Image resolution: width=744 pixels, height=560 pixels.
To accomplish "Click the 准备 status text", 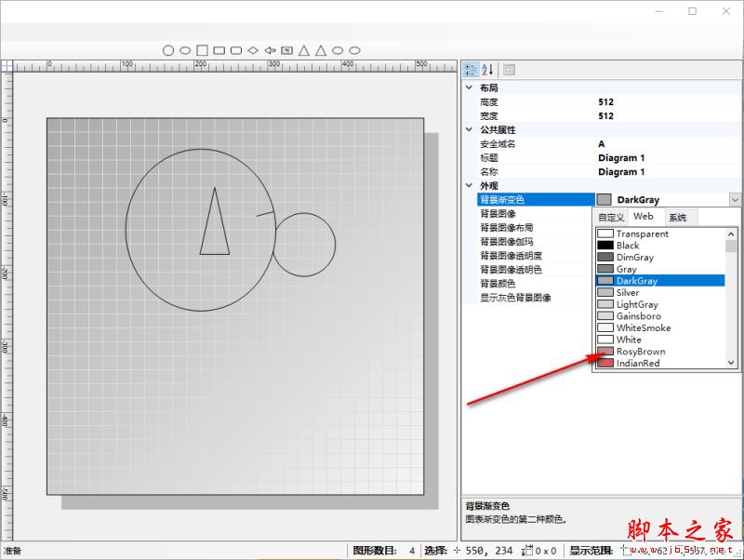I will tap(13, 551).
